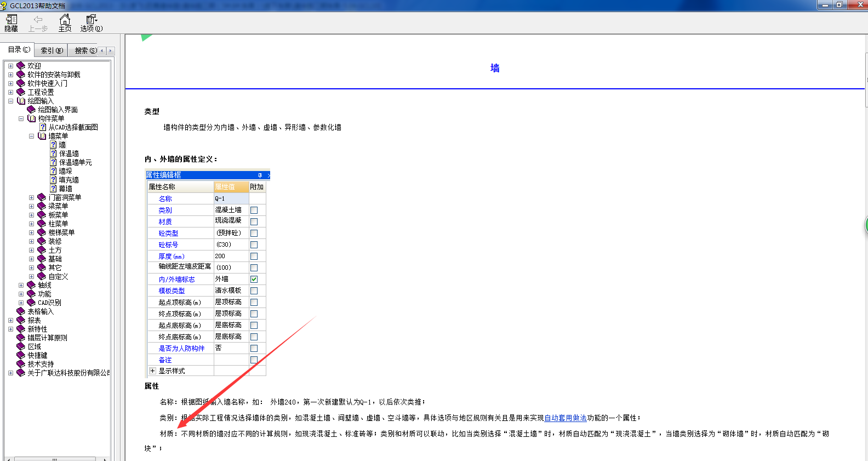868x461 pixels.
Task: Click the book icon beside 技术支持
Action: pos(21,364)
